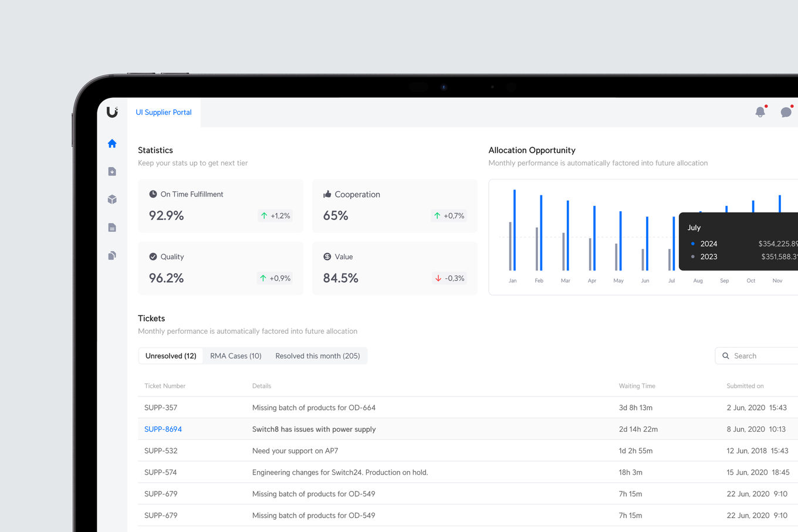Click details 'Need your support on AP7'
798x532 pixels.
point(295,451)
